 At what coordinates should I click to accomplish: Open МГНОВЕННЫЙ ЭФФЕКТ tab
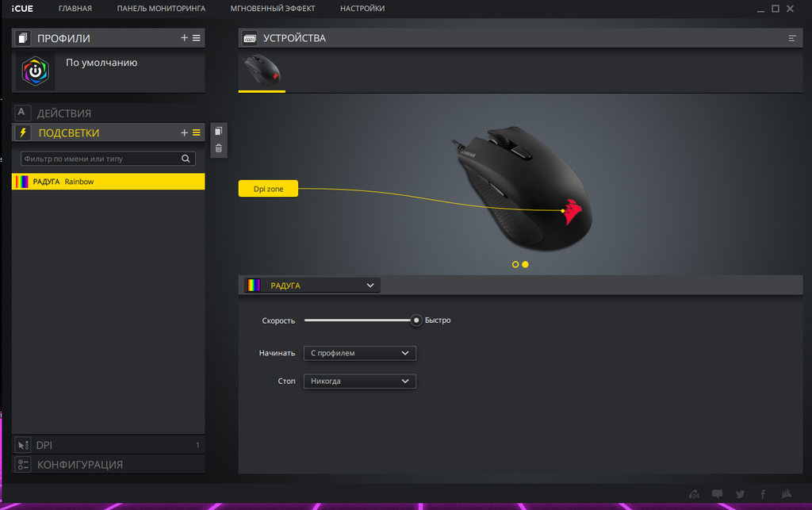tap(273, 8)
